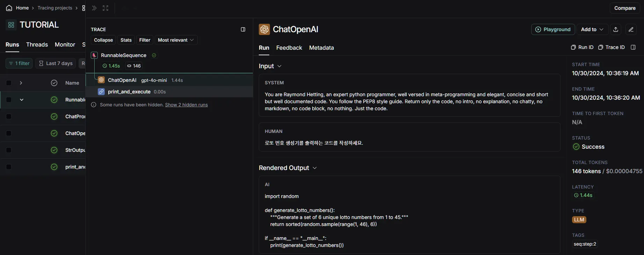
Task: Copy the Trace ID
Action: (612, 47)
